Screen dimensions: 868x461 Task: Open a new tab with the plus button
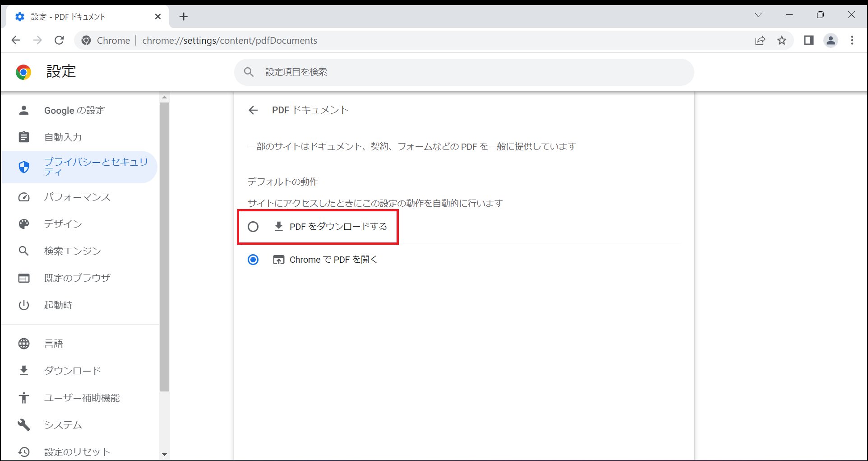coord(183,16)
